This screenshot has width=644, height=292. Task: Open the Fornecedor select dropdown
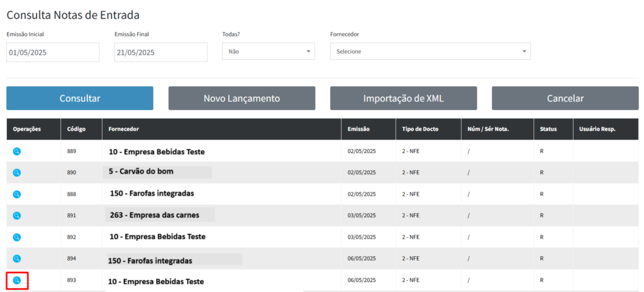point(430,52)
